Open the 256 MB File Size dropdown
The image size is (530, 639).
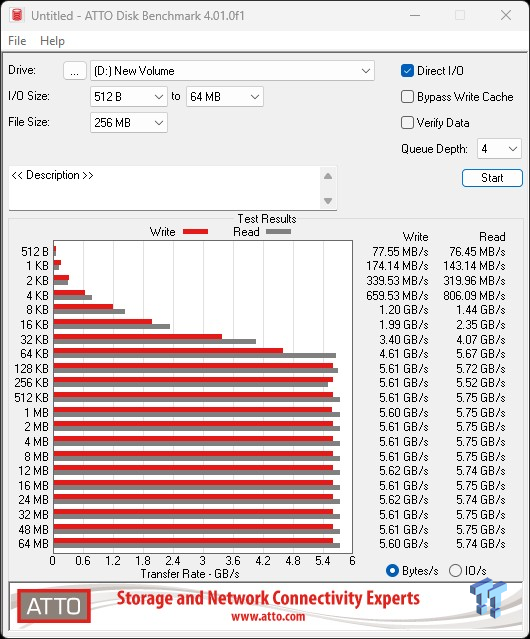point(129,123)
